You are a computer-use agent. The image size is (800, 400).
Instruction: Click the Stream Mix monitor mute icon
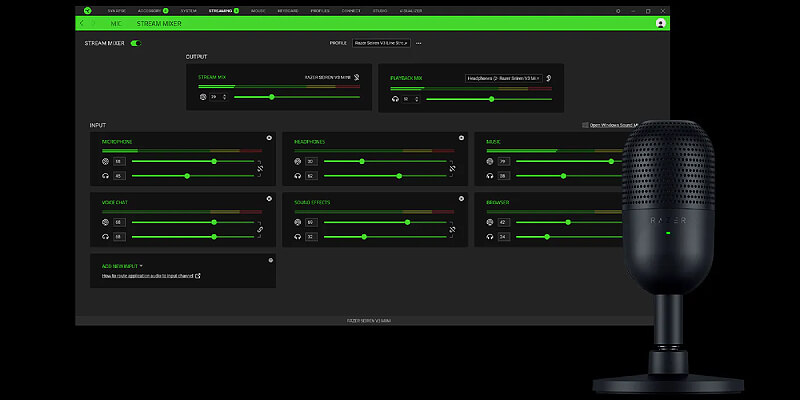click(x=357, y=78)
